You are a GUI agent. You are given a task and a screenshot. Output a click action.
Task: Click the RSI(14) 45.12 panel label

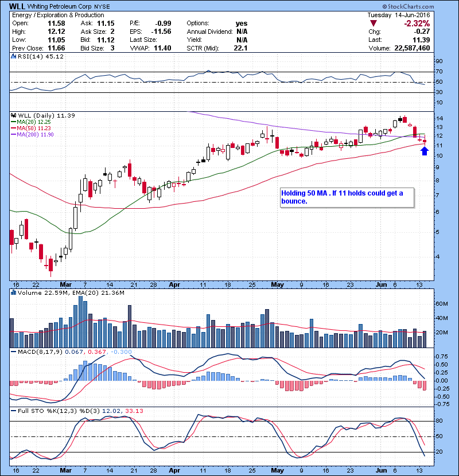40,56
